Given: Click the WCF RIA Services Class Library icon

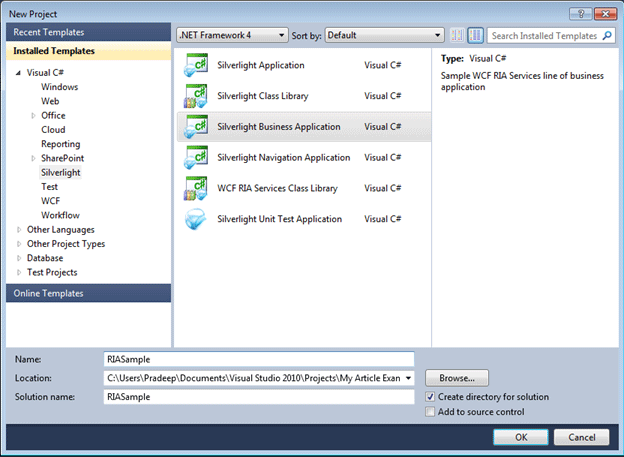Looking at the screenshot, I should click(x=196, y=188).
